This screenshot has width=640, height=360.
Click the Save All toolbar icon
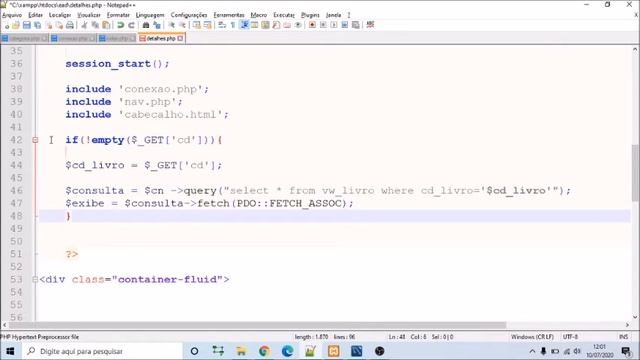pos(38,25)
